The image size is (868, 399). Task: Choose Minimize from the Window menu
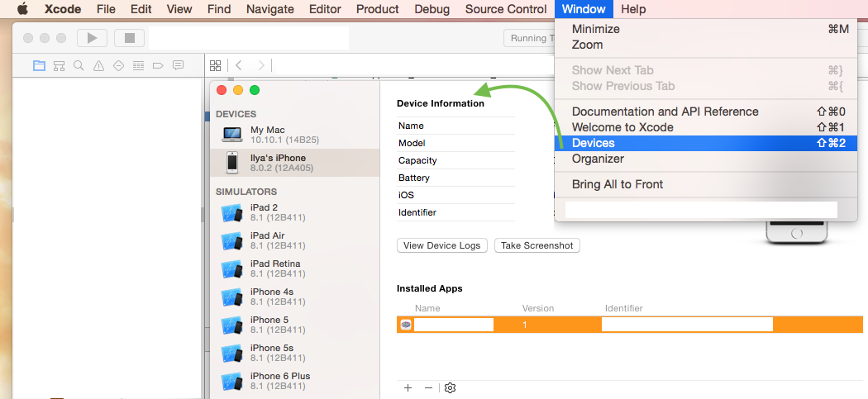pyautogui.click(x=706, y=29)
